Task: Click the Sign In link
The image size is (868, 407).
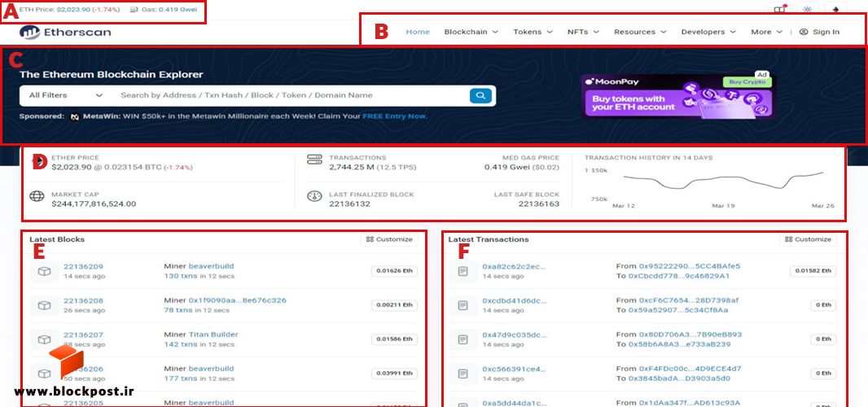Action: pos(819,32)
